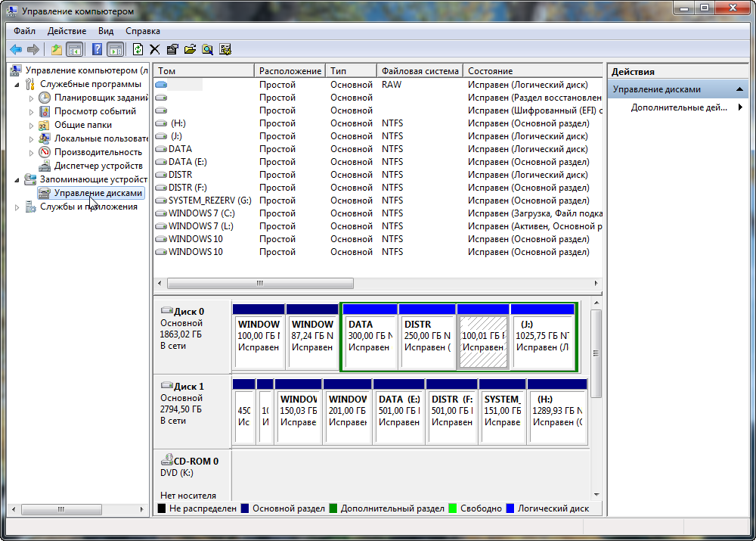The width and height of the screenshot is (756, 541).
Task: Click the gray Forward arrow in toolbar
Action: point(33,49)
